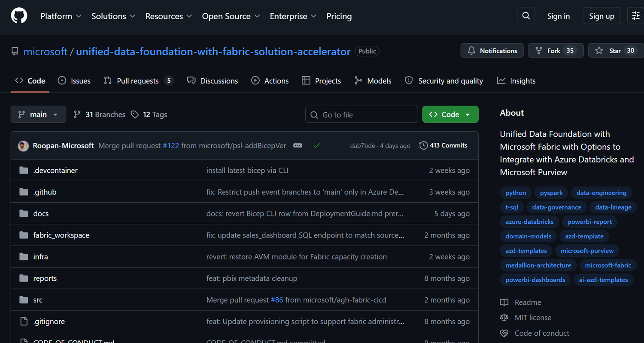This screenshot has width=644, height=343.
Task: Expand commit message with ellipsis icon
Action: coord(298,146)
